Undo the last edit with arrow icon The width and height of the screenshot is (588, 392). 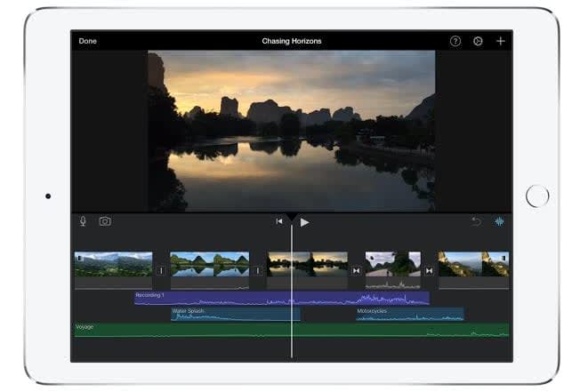click(x=476, y=221)
